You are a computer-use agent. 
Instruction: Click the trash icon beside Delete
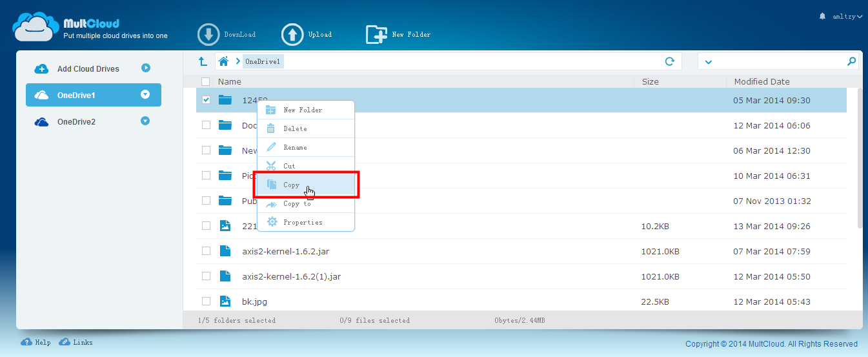[x=271, y=128]
